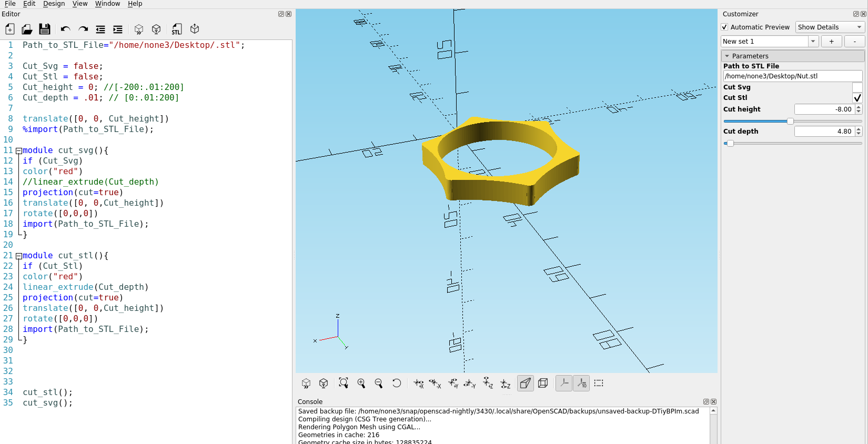
Task: Click the send to 3D print icon
Action: tap(195, 29)
